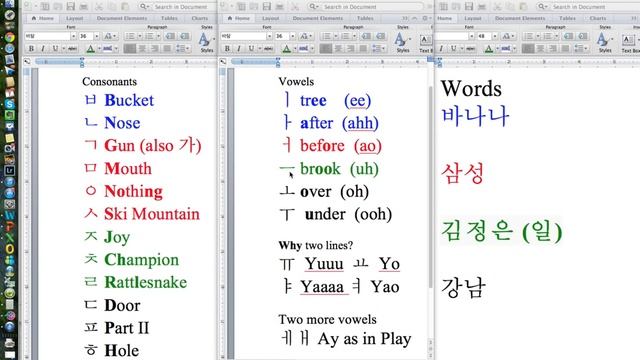Align text right in Vowels window
640x360 pixels.
351,49
